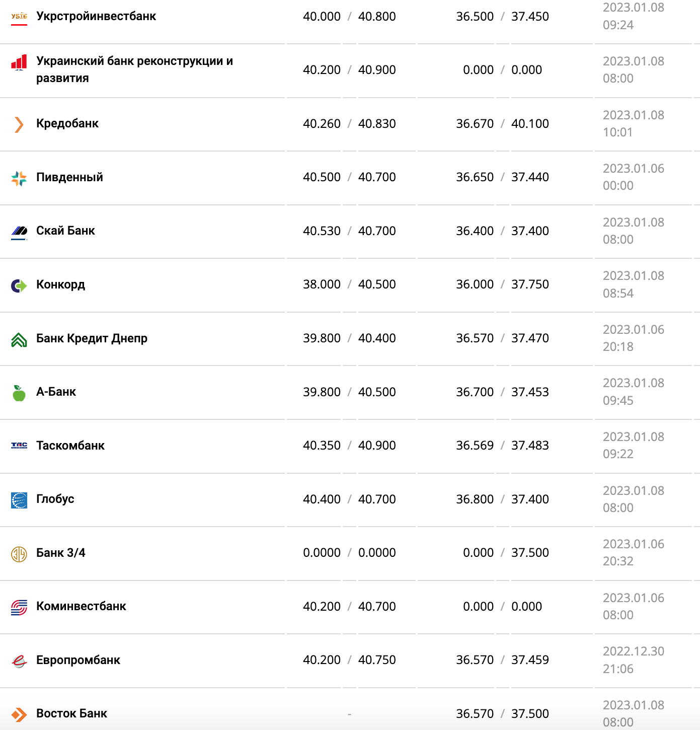Click Таскомбанк update time 09:22

coord(618,454)
